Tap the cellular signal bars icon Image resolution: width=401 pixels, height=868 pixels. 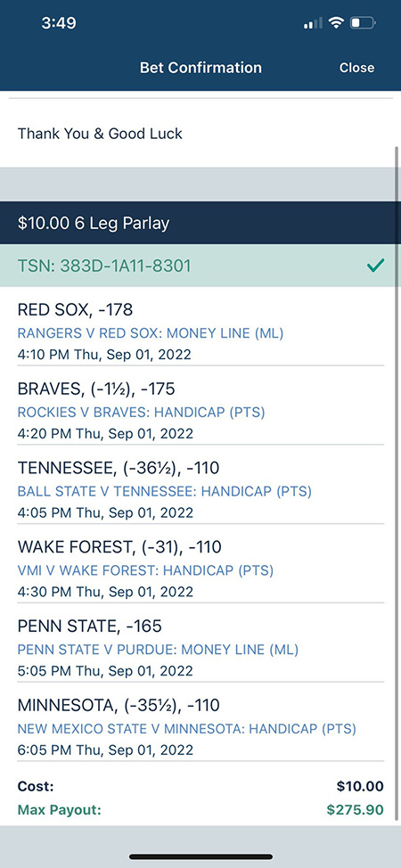(313, 23)
